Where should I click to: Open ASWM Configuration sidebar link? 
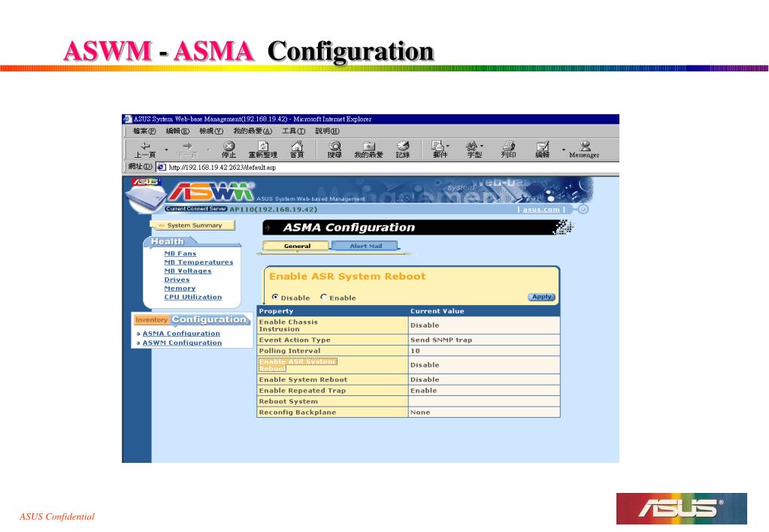[182, 343]
